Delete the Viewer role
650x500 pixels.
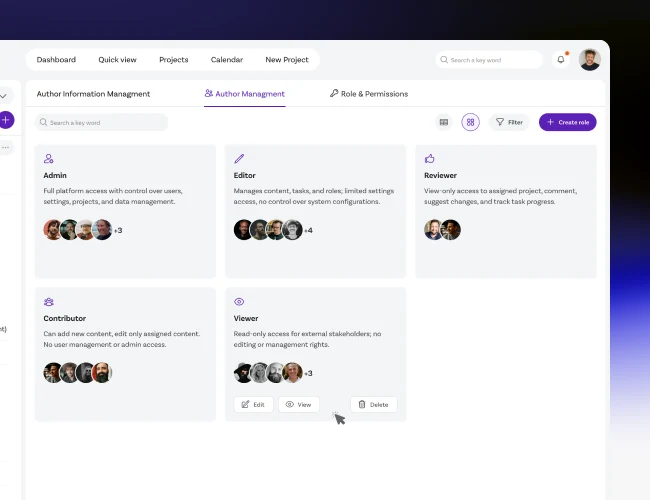coord(374,405)
